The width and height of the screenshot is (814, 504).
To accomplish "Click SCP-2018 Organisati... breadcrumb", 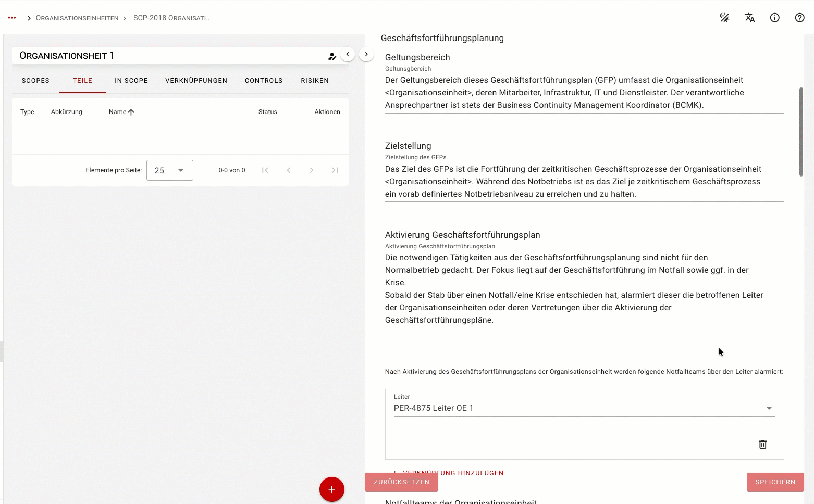I will click(172, 18).
